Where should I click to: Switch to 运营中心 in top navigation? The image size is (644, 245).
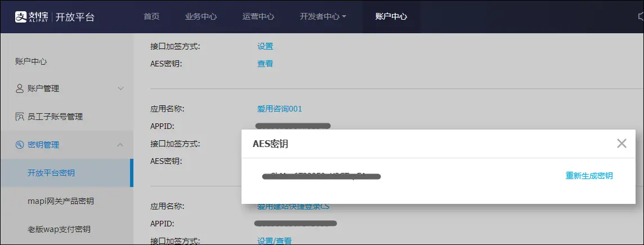point(258,16)
